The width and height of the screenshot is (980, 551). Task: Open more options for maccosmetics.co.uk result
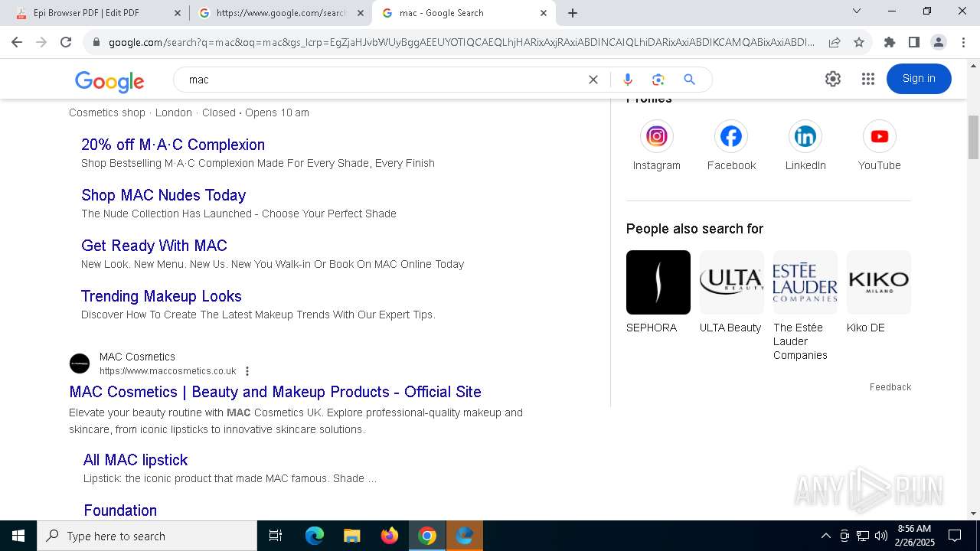tap(247, 371)
